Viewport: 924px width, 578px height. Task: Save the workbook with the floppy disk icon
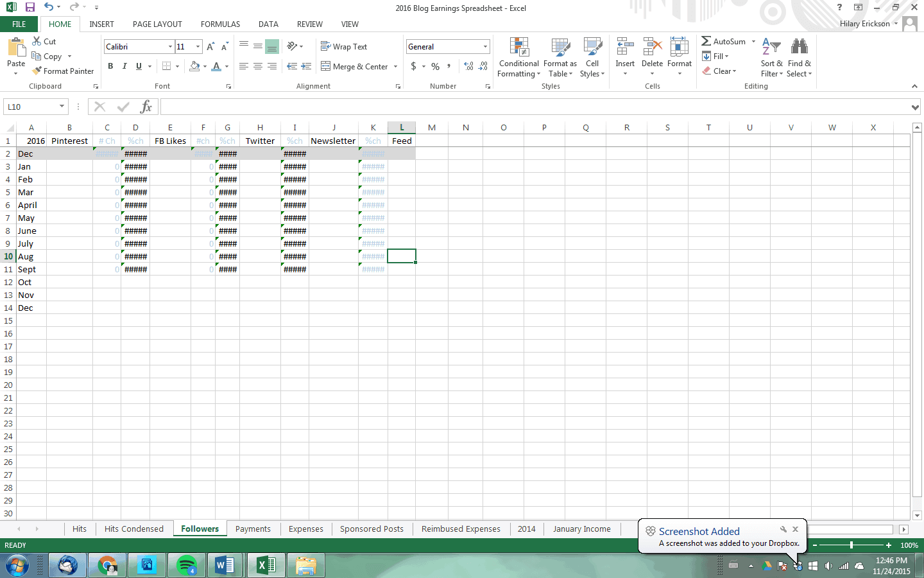(30, 7)
